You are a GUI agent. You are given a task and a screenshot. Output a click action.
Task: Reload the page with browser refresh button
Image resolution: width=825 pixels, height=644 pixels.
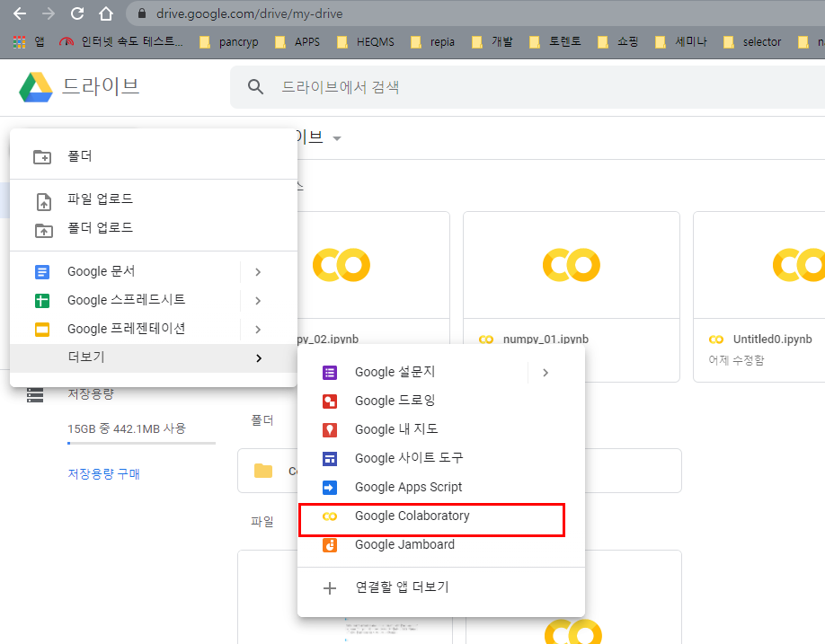(77, 13)
